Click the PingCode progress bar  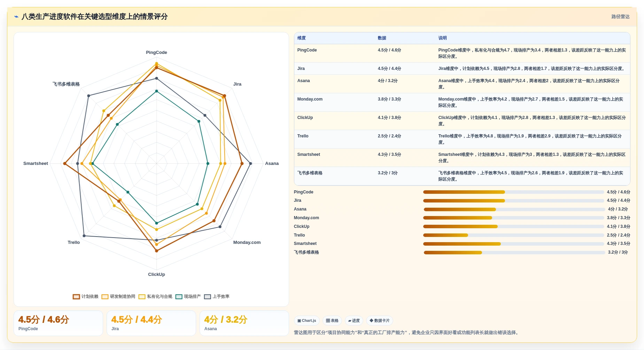[513, 192]
